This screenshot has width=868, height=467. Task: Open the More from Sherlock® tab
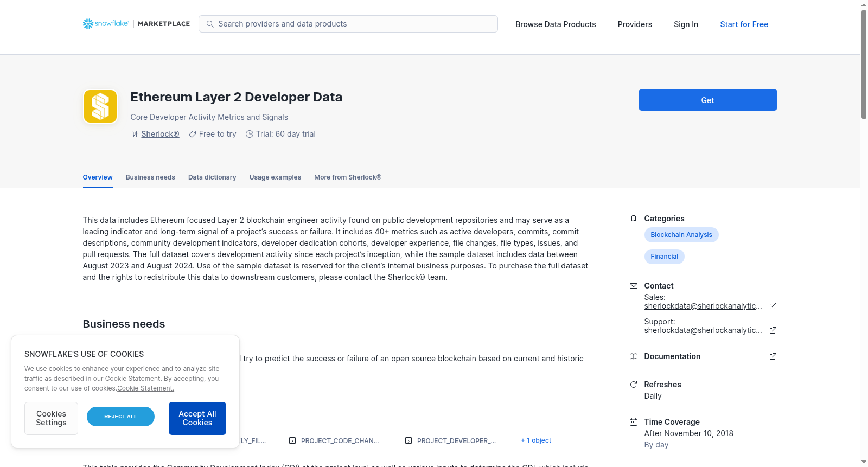coord(348,177)
